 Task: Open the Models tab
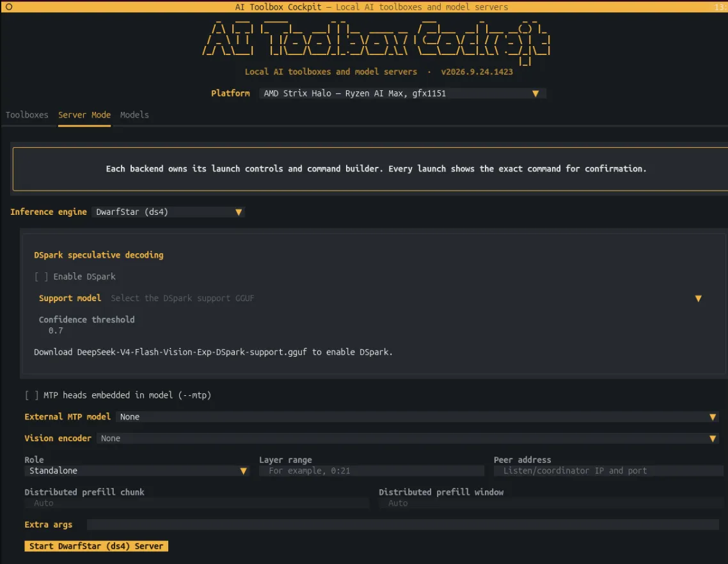[x=134, y=114]
